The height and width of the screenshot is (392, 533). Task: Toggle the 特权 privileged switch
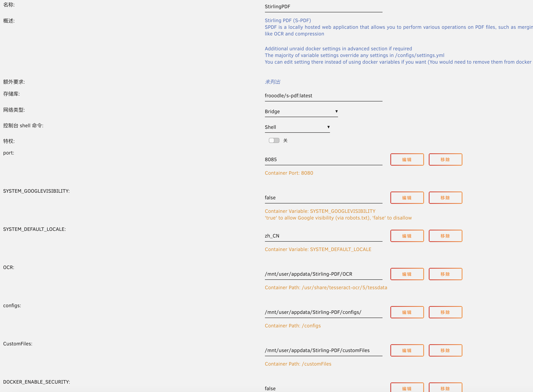(x=274, y=140)
